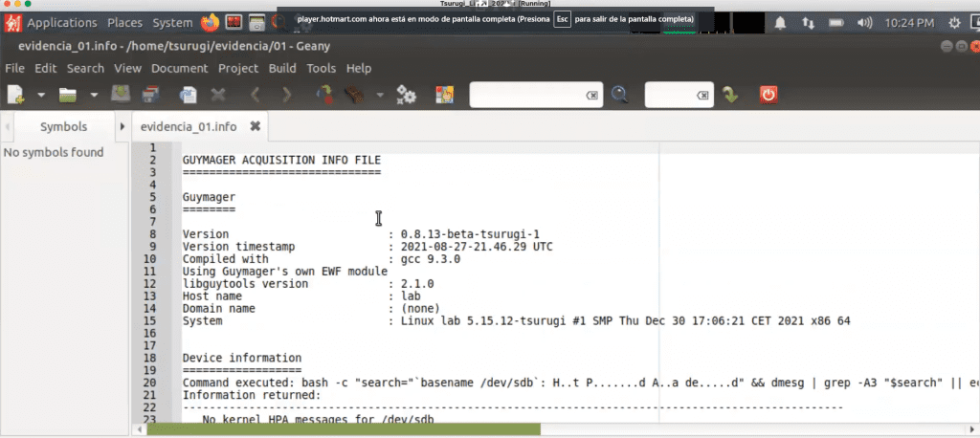Open the Search menu
The width and height of the screenshot is (980, 438).
coord(85,68)
